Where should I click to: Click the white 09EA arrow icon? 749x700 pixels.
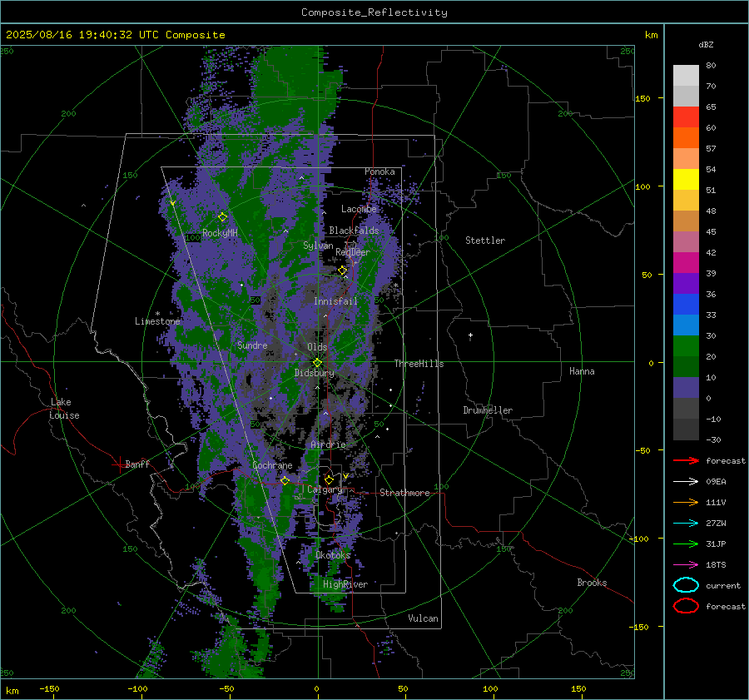(x=686, y=482)
